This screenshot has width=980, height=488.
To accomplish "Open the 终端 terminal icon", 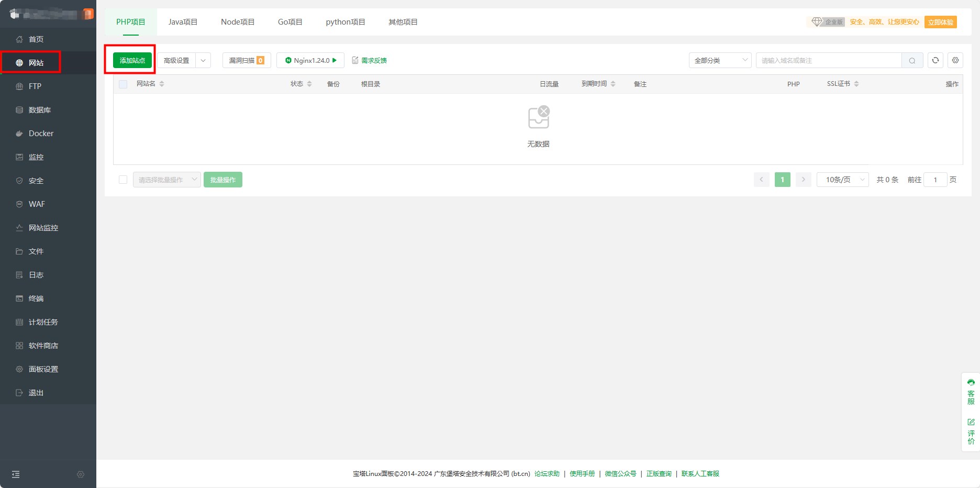I will [19, 298].
